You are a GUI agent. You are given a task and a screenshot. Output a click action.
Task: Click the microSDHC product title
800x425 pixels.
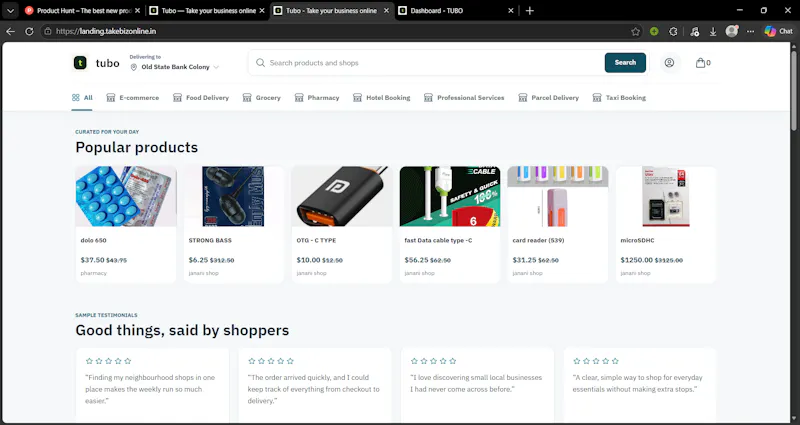tap(637, 240)
